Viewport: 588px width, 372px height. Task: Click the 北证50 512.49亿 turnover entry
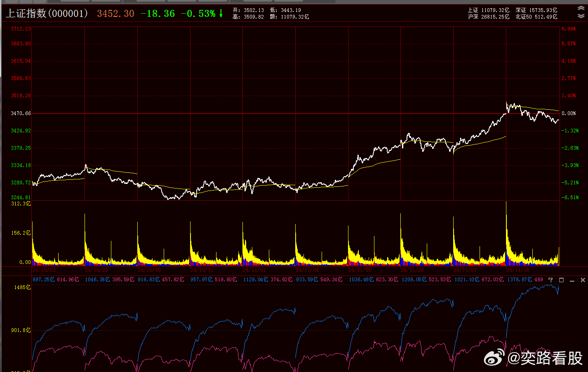pos(536,17)
